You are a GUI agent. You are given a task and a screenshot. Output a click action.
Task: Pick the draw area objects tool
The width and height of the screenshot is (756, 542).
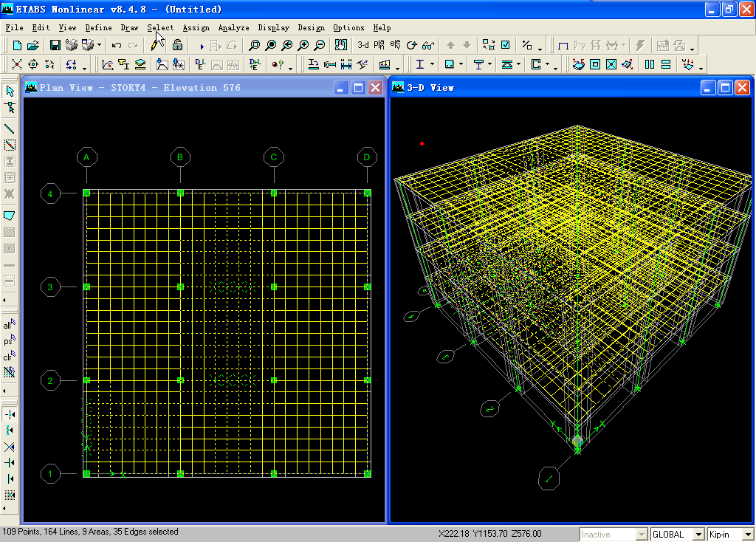10,216
